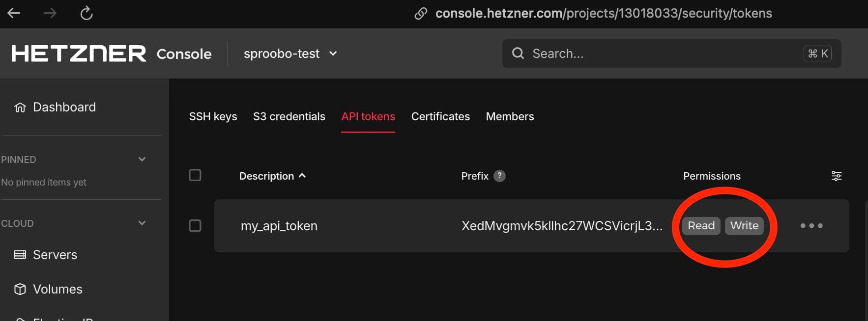Click the Read permission badge
Viewport: 868px width, 321px height.
[x=701, y=226]
